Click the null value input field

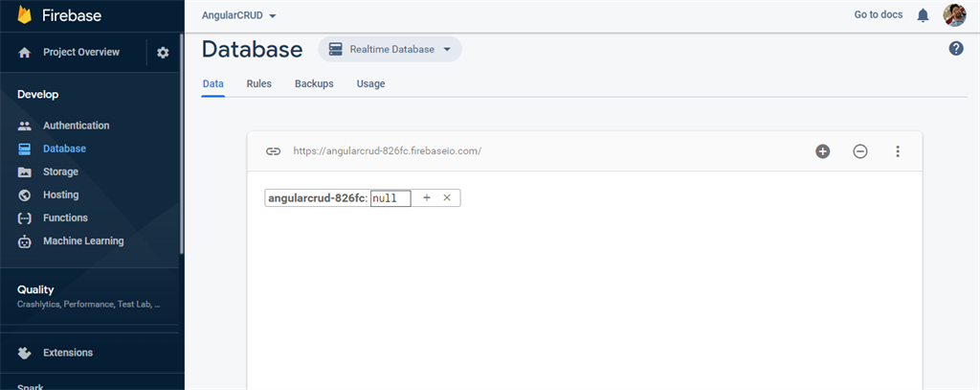tap(390, 198)
